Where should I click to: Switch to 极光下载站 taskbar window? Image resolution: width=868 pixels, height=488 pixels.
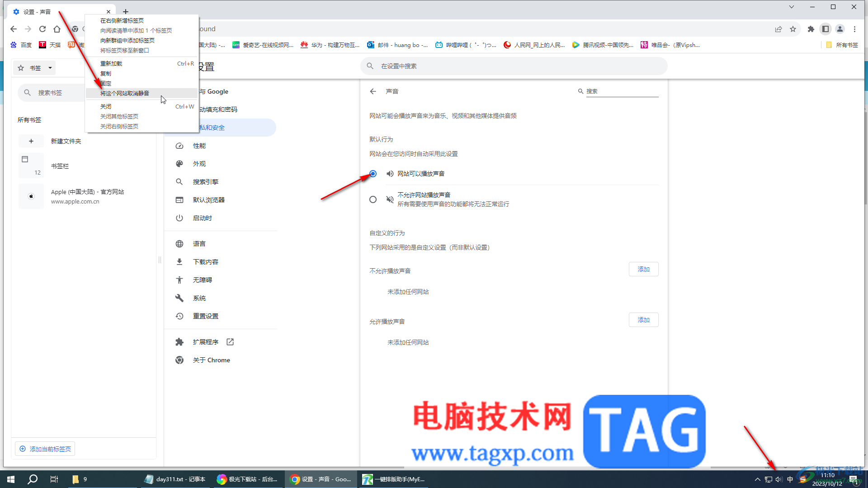[248, 479]
